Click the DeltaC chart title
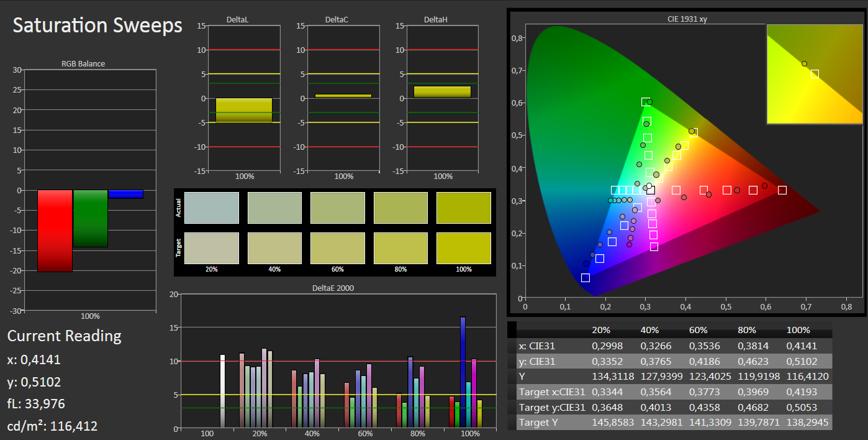The height and width of the screenshot is (440, 868). point(337,20)
